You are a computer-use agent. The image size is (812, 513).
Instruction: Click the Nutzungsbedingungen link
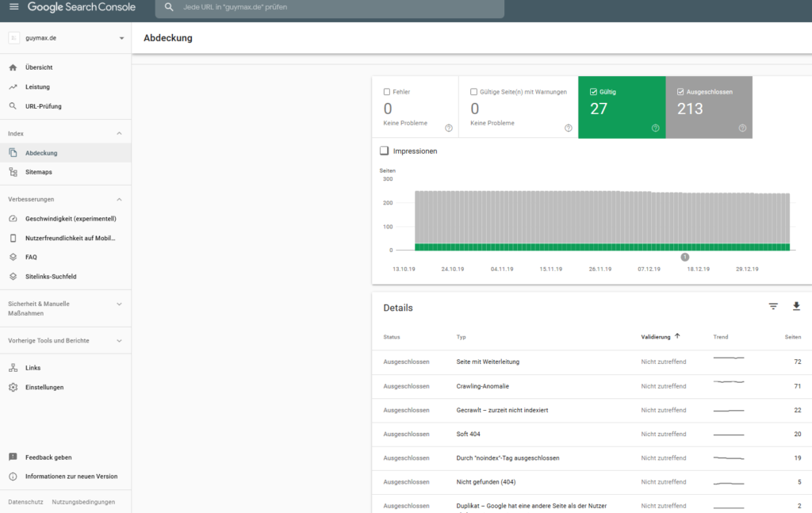(83, 502)
